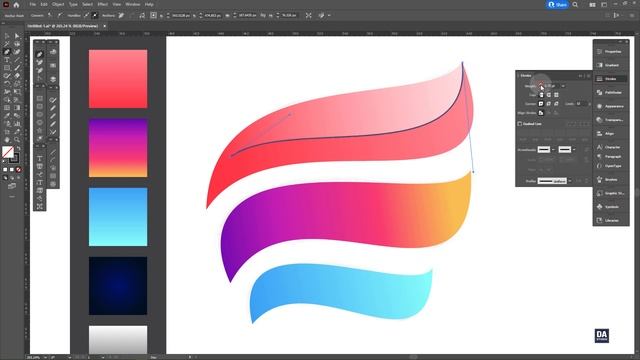
Task: Click the dark navy radial gradient square
Action: [118, 286]
